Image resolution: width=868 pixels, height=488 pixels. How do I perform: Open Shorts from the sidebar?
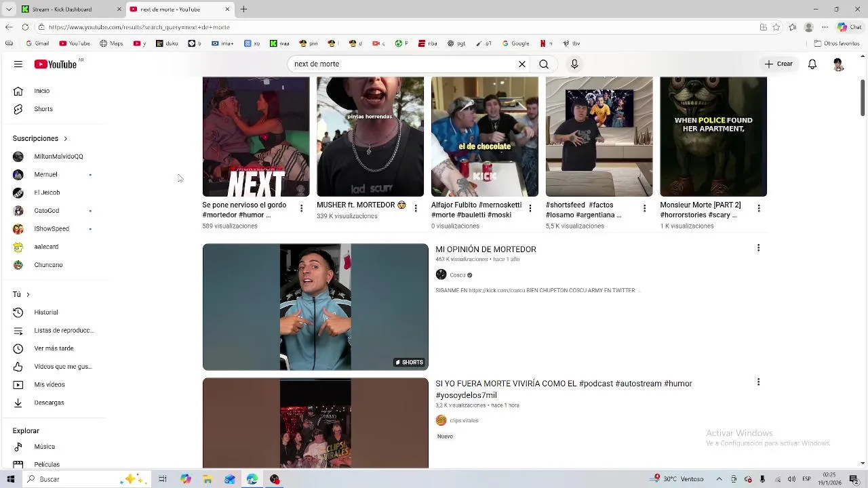pos(43,109)
